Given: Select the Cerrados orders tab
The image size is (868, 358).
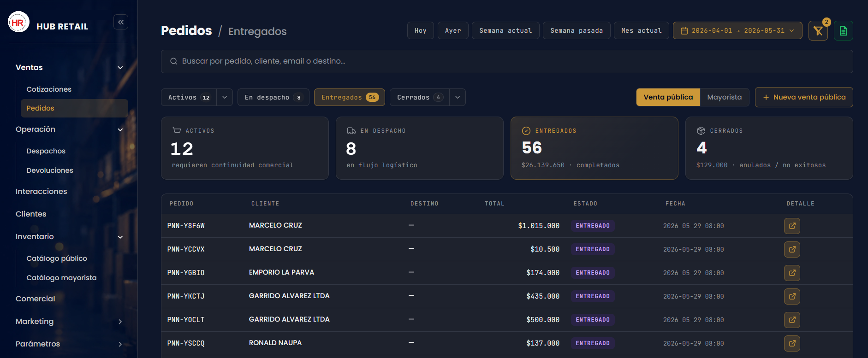Looking at the screenshot, I should 420,97.
